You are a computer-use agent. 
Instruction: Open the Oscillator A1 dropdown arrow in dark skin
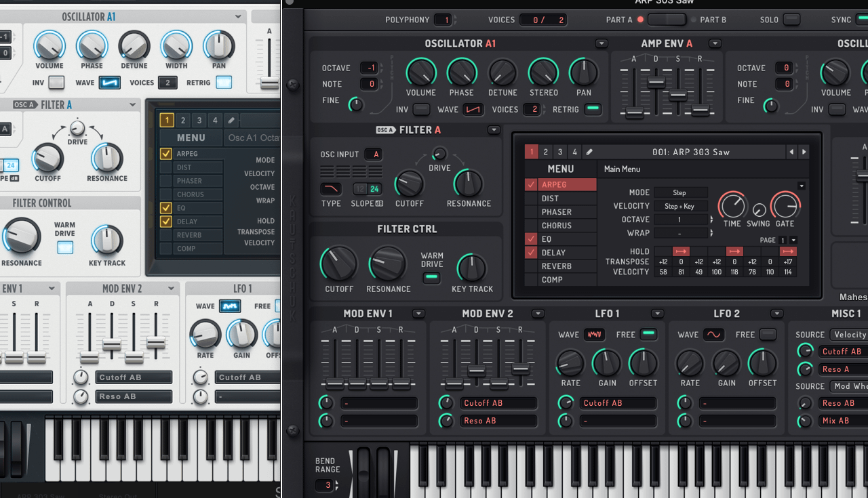(601, 43)
